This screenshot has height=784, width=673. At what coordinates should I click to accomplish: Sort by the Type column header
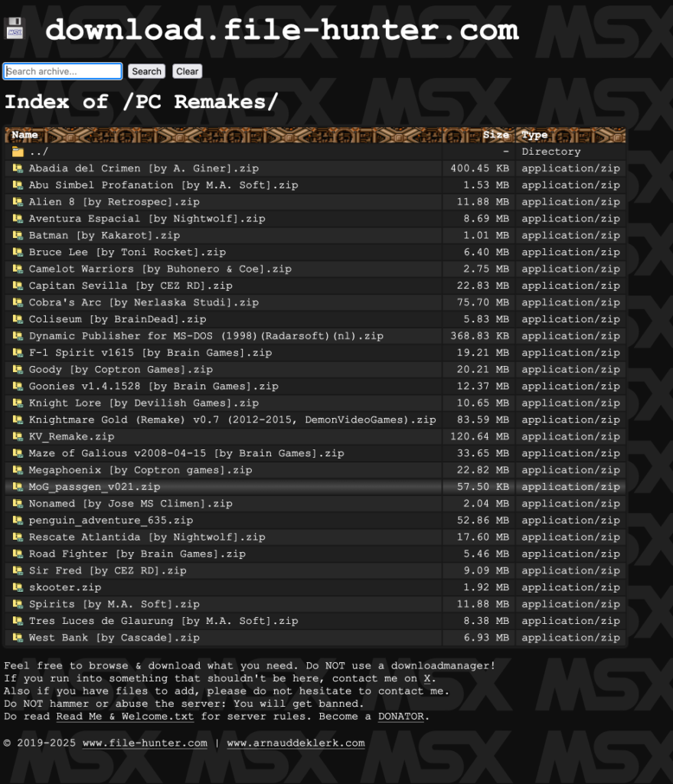point(534,135)
